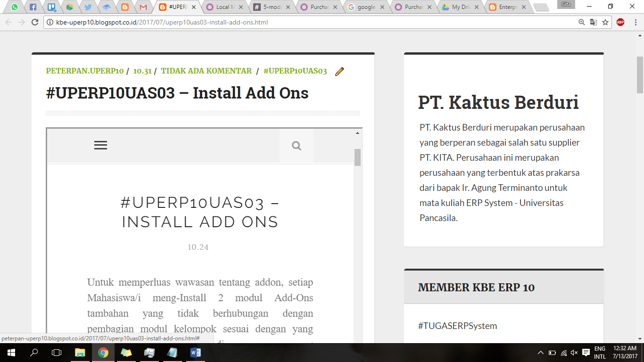Open the zoom magnifier icon in address bar
Viewport: 644px width, 362px height.
582,22
